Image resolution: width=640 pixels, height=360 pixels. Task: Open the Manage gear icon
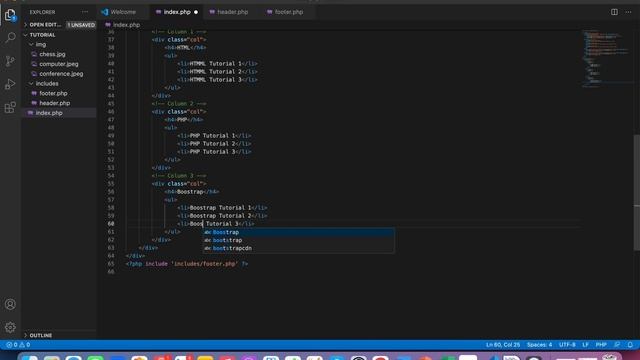click(10, 327)
